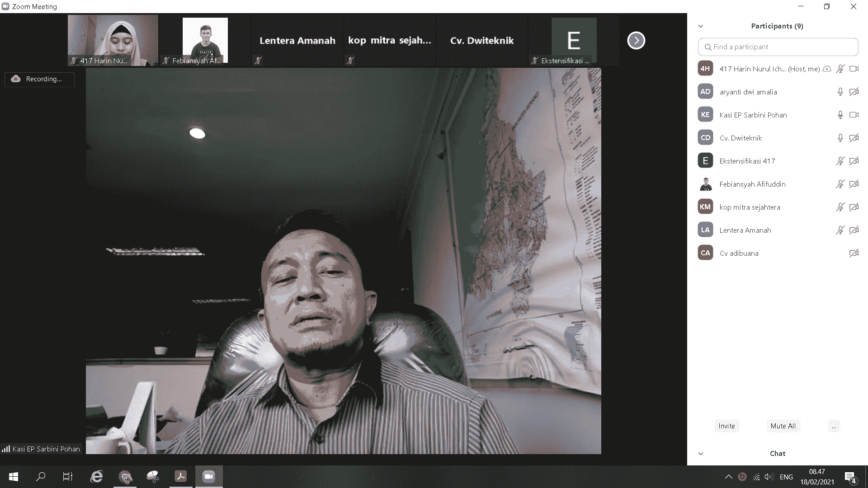Click the cloud Recording indicator icon
868x488 pixels.
pos(16,79)
